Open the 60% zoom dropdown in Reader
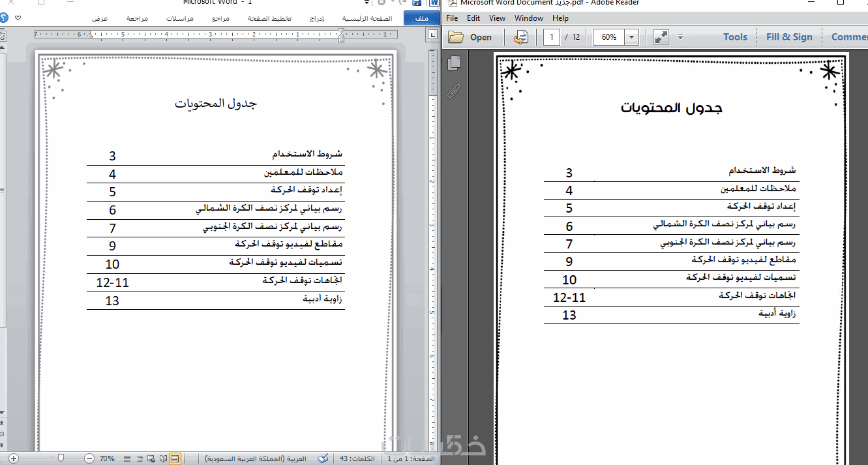This screenshot has height=465, width=868. (631, 37)
